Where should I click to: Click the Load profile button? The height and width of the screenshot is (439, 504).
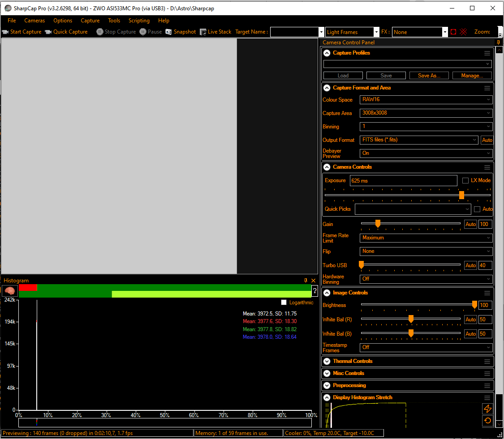click(x=343, y=76)
